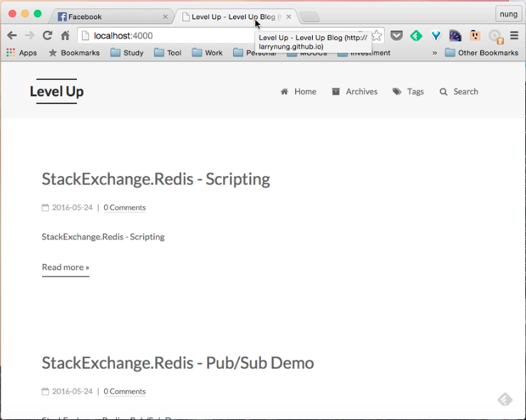This screenshot has height=420, width=526.
Task: Open the Apps grid shortcut
Action: (22, 53)
